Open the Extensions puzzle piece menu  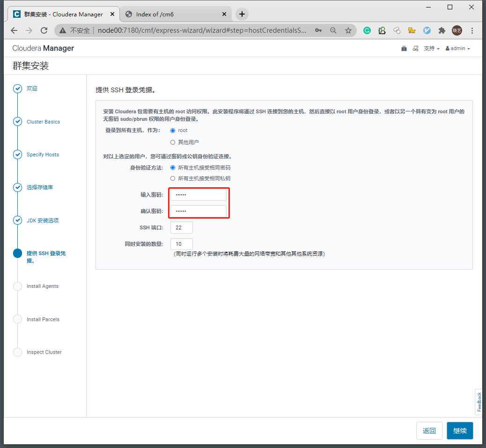pos(442,30)
